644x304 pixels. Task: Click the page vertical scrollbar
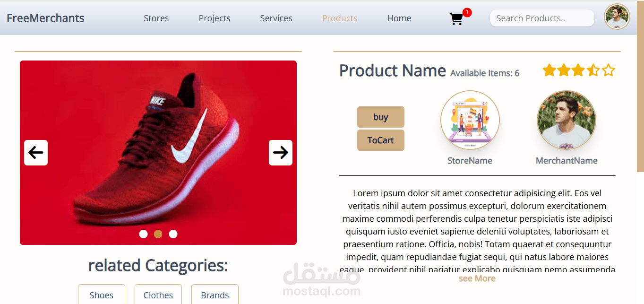(640, 104)
